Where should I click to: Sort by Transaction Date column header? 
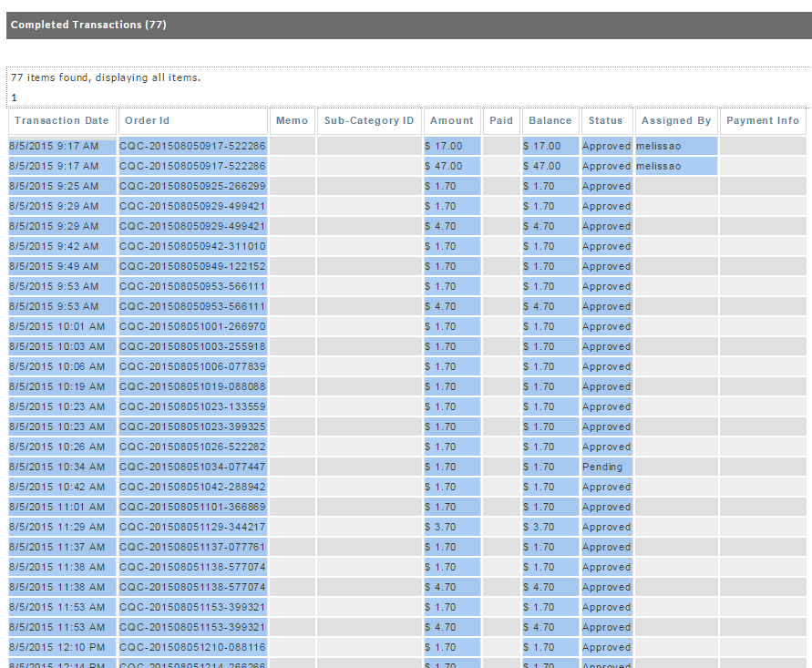point(62,120)
